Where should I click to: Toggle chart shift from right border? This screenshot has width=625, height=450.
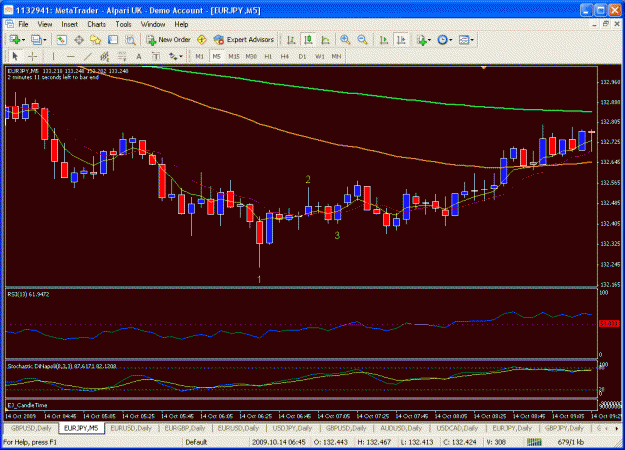pos(401,39)
